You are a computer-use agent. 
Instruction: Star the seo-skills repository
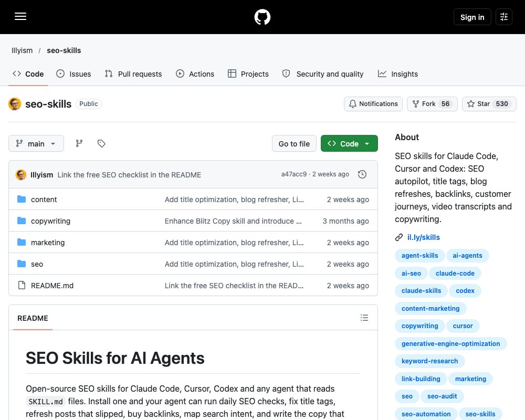click(x=489, y=104)
